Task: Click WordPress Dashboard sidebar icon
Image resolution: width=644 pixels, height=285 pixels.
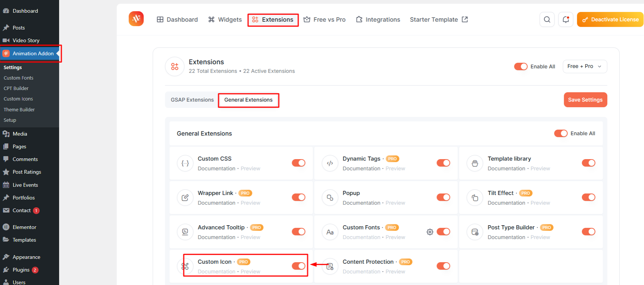Action: (x=6, y=11)
